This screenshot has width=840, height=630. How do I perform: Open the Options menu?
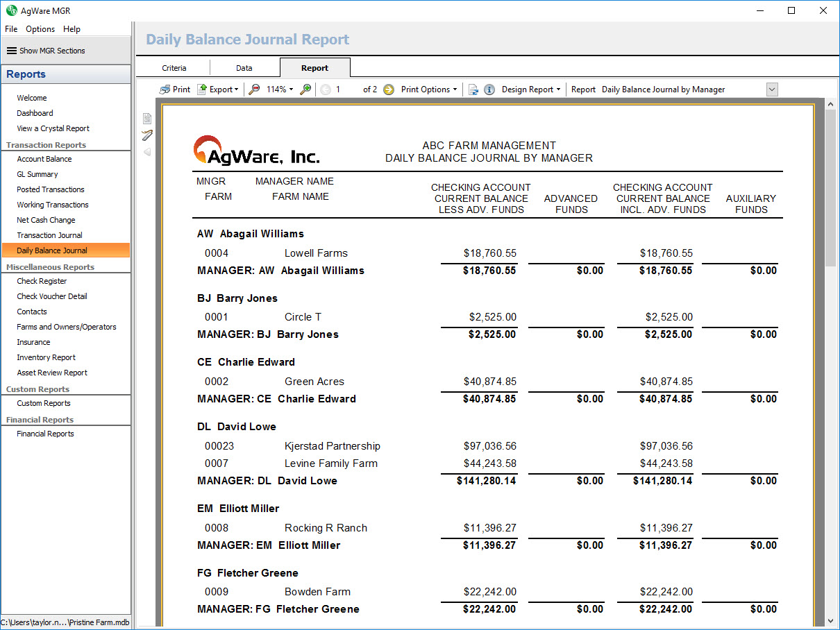coord(40,29)
